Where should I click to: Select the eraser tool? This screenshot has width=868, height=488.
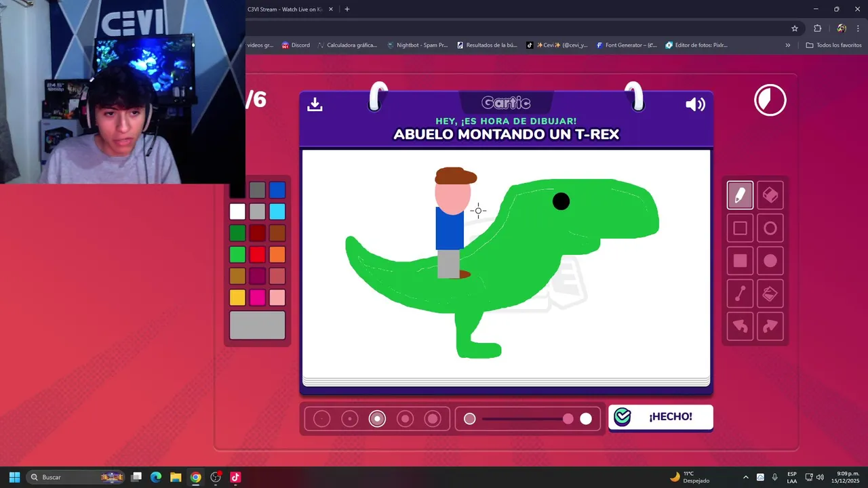770,195
